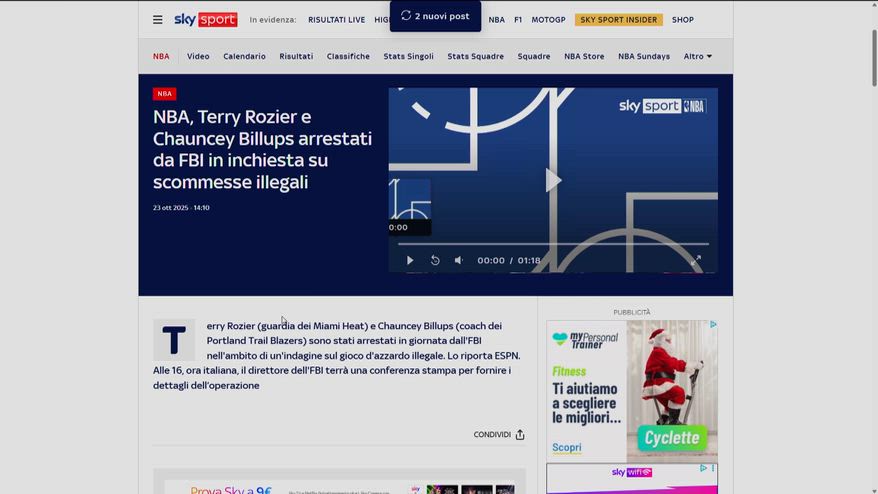Open the hamburger menu icon
The height and width of the screenshot is (494, 878).
click(x=158, y=19)
